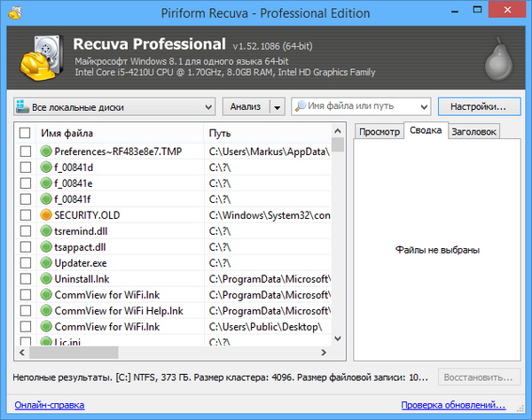Click the magnifier icon in the search box
532x420 pixels.
pyautogui.click(x=302, y=107)
